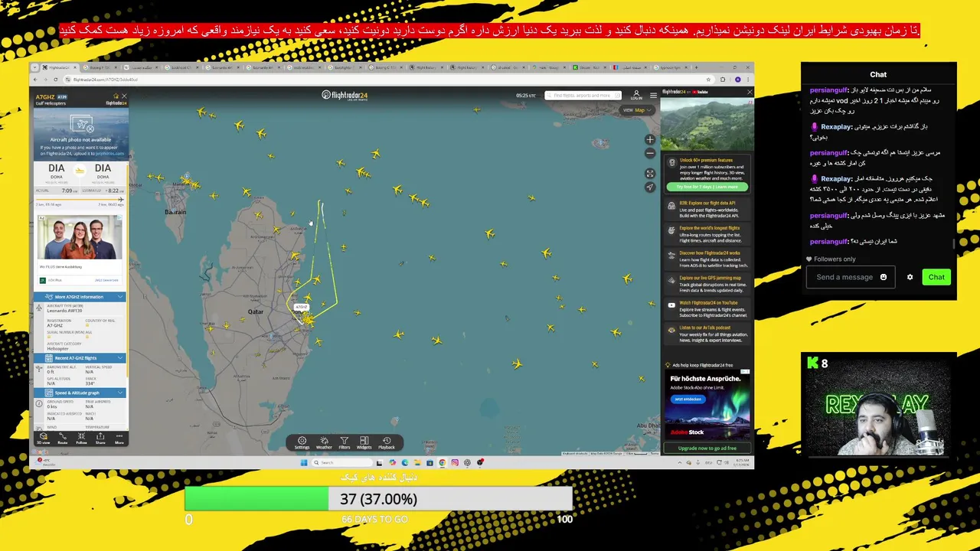980x551 pixels.
Task: Open Discover how Flightradar24 works link
Action: point(707,259)
